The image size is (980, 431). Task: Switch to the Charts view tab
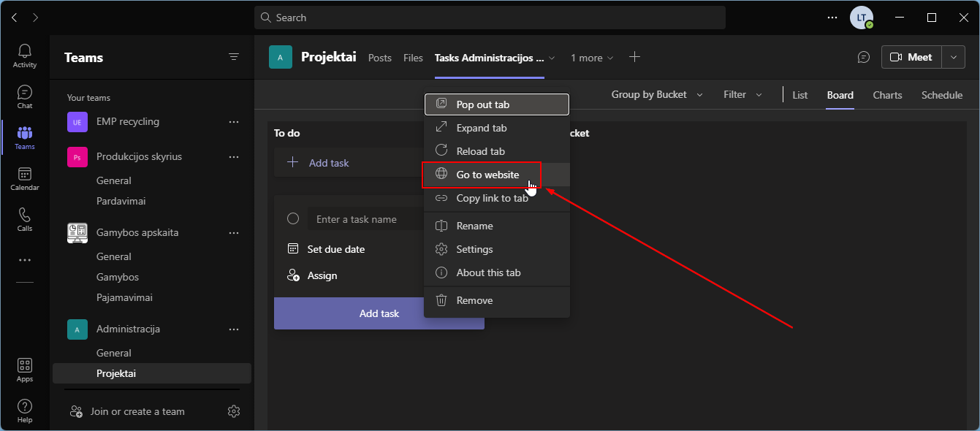coord(887,95)
